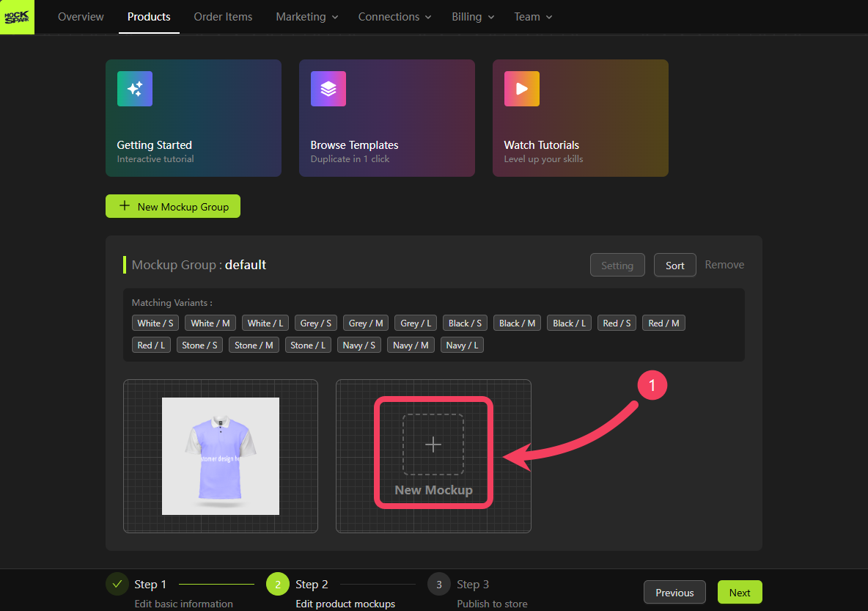This screenshot has height=611, width=868.
Task: Click the Sort button
Action: (674, 265)
